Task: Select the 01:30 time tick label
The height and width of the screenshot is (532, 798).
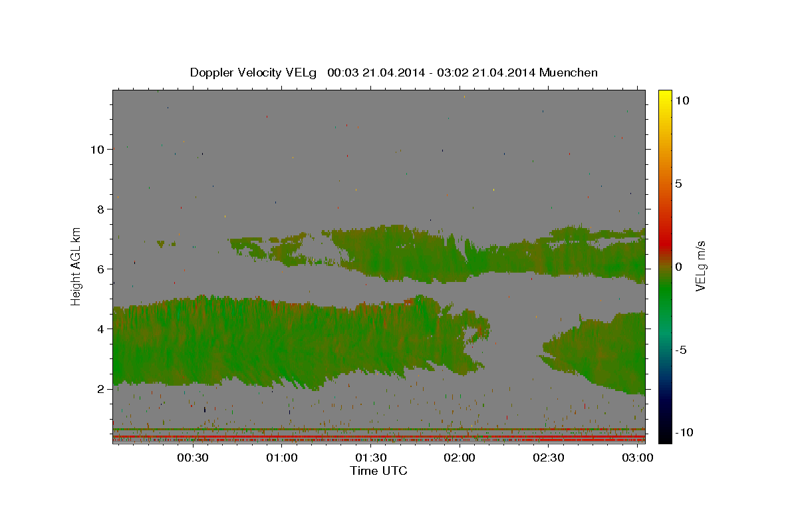Action: 370,458
